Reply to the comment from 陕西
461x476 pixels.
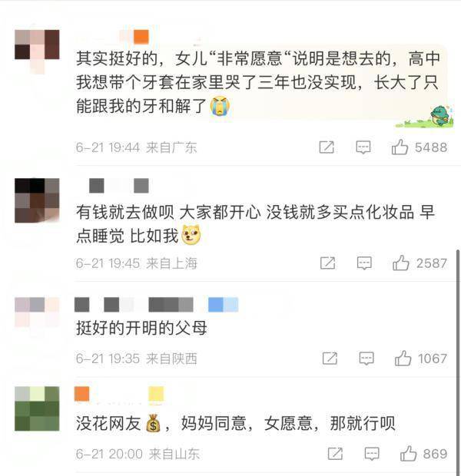tap(366, 359)
